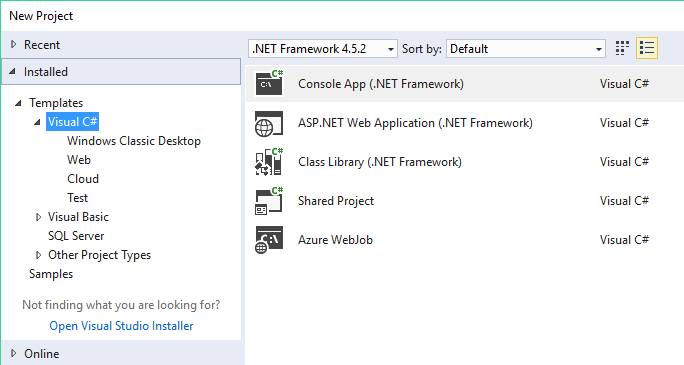The height and width of the screenshot is (365, 684).
Task: Select the Templates tree node
Action: [56, 103]
